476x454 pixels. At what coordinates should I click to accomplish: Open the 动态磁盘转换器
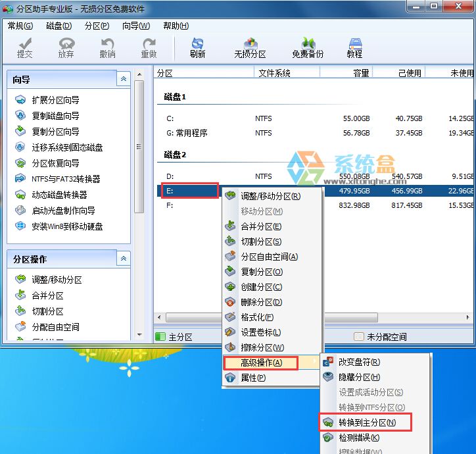51,195
